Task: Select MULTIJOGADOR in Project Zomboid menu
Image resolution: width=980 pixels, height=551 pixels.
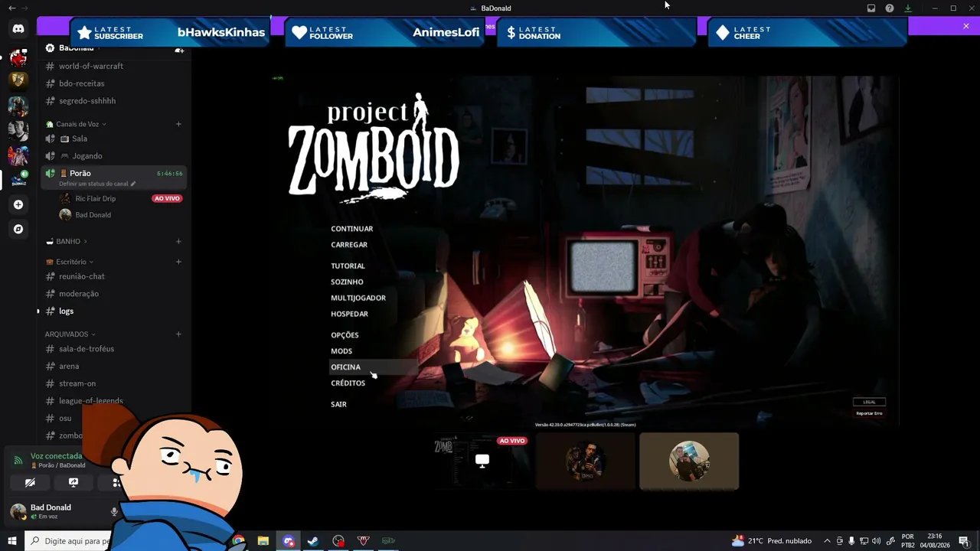Action: pyautogui.click(x=358, y=298)
